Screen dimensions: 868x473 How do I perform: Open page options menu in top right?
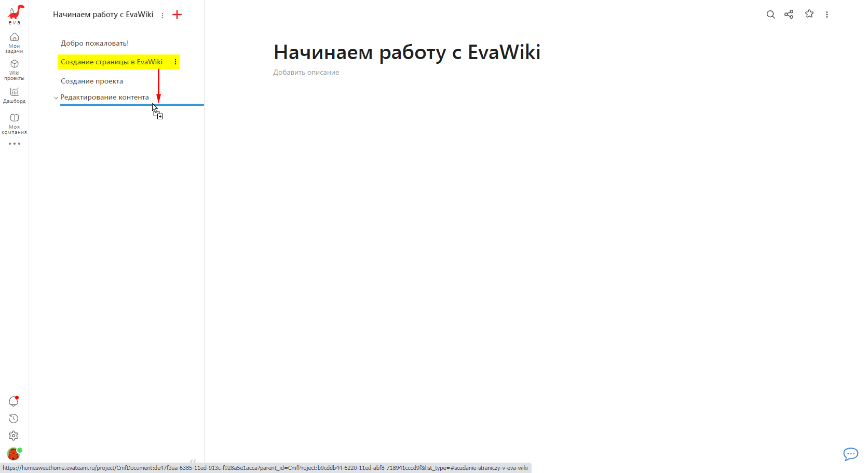coord(826,15)
